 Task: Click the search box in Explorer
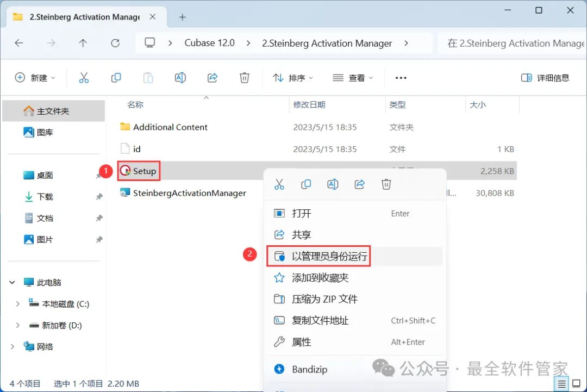(x=511, y=43)
